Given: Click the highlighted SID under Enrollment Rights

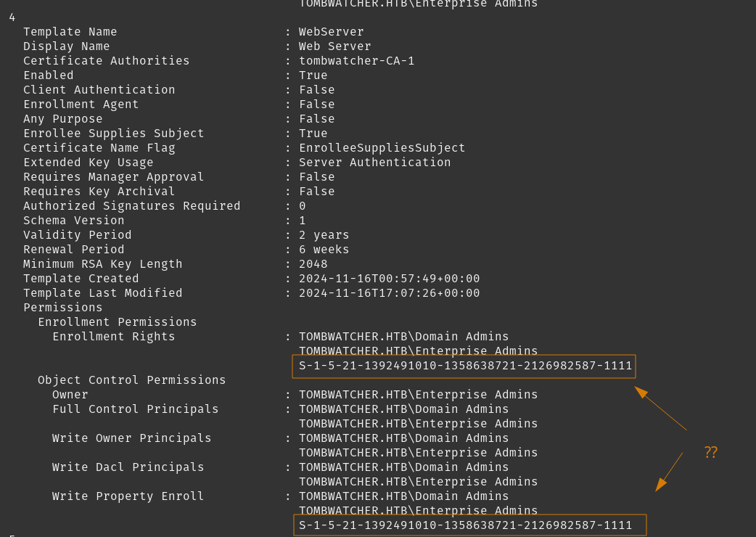Looking at the screenshot, I should click(465, 366).
